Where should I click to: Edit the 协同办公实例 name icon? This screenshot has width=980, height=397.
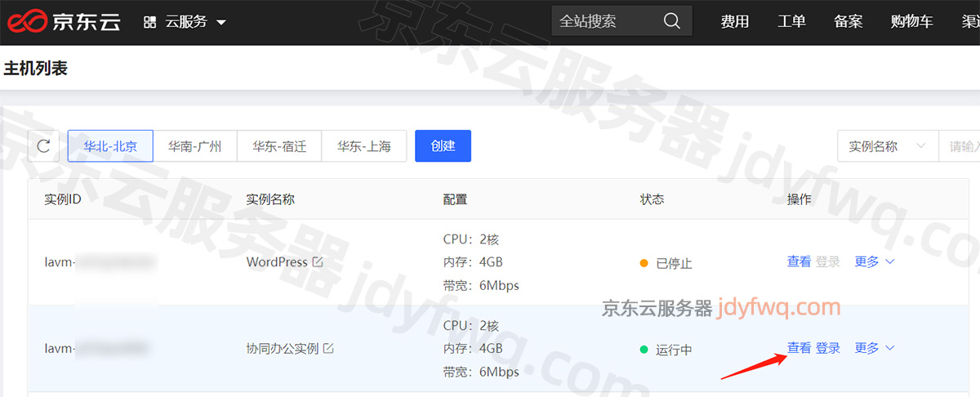(x=328, y=349)
